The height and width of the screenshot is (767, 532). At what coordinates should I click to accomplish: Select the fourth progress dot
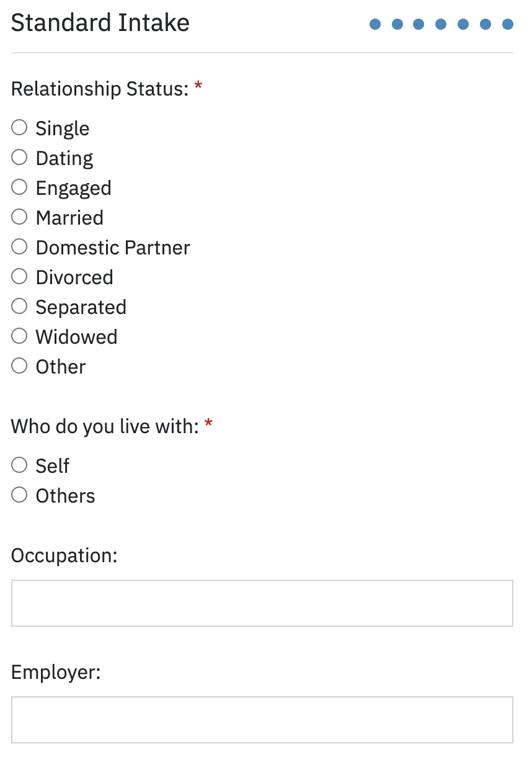(x=441, y=24)
